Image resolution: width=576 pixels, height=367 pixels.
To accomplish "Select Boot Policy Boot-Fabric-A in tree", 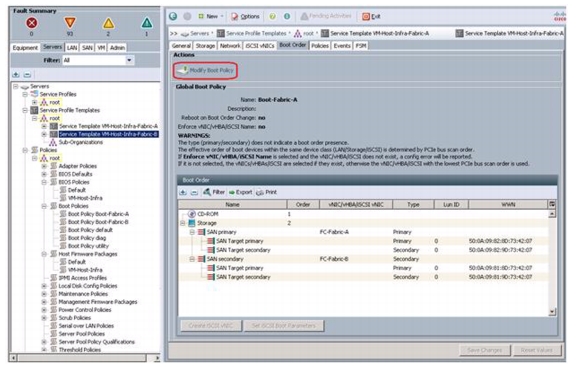I will [x=98, y=214].
